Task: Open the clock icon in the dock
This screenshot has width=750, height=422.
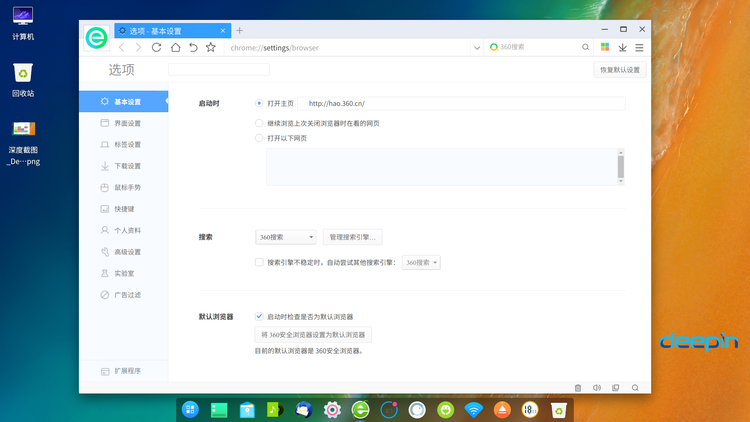Action: [530, 410]
